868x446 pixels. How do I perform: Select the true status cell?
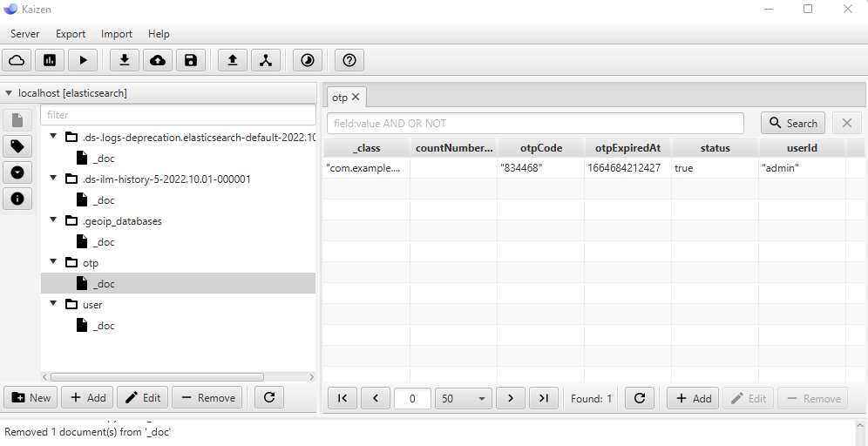click(715, 167)
